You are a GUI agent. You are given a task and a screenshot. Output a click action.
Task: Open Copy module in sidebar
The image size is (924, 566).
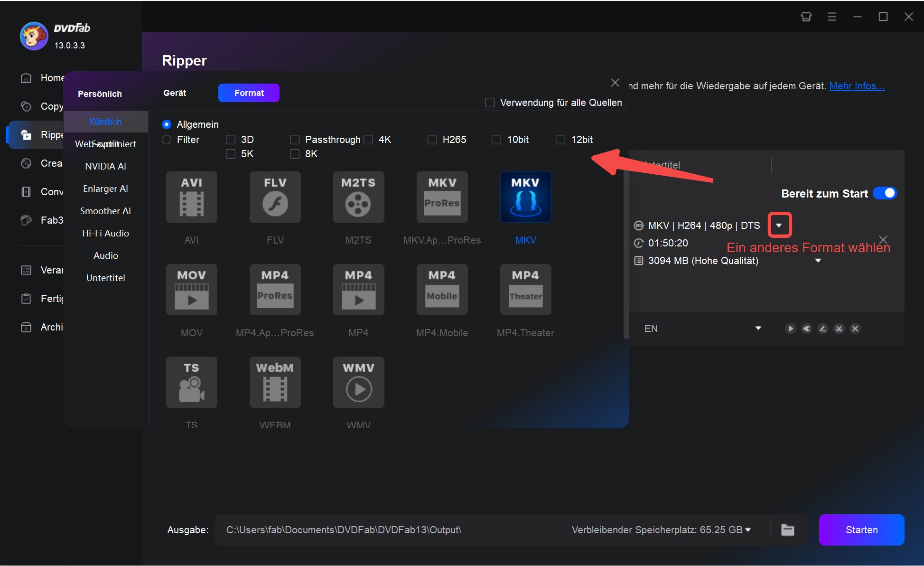(x=42, y=106)
